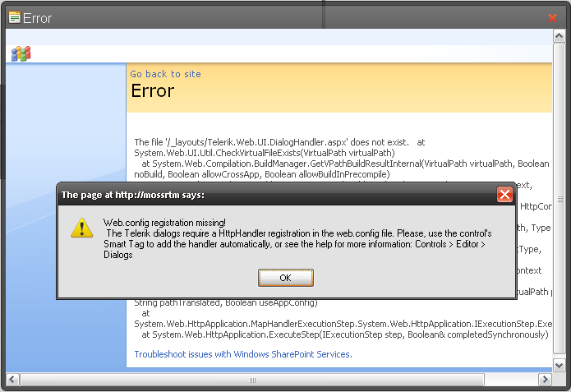
Task: Click the SharePoint people site icon
Action: (x=21, y=54)
